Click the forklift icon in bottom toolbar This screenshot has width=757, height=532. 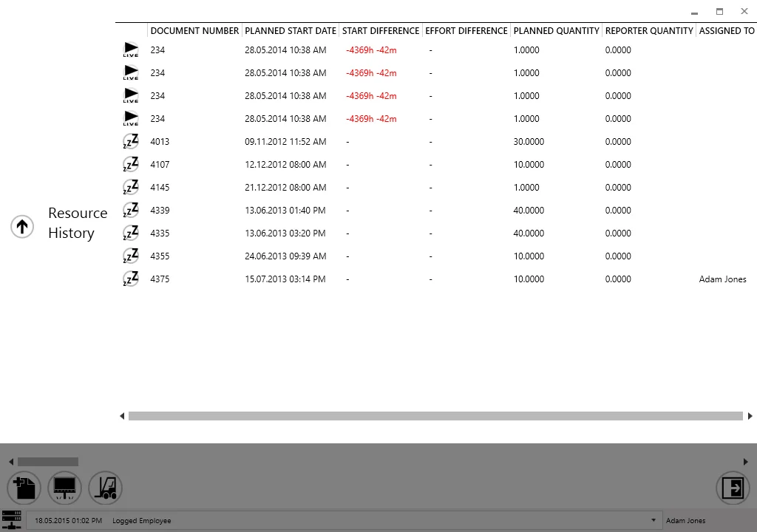coord(105,488)
